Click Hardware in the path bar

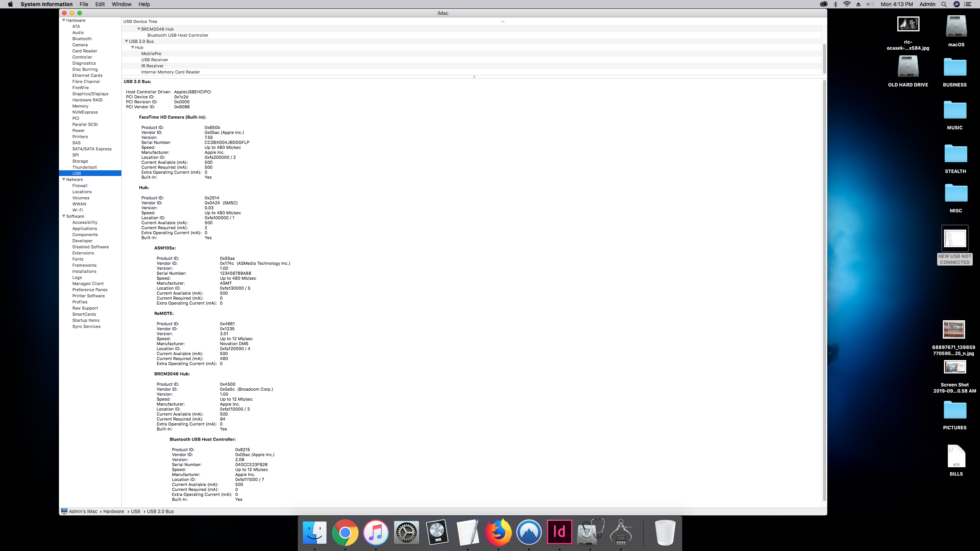click(x=113, y=512)
